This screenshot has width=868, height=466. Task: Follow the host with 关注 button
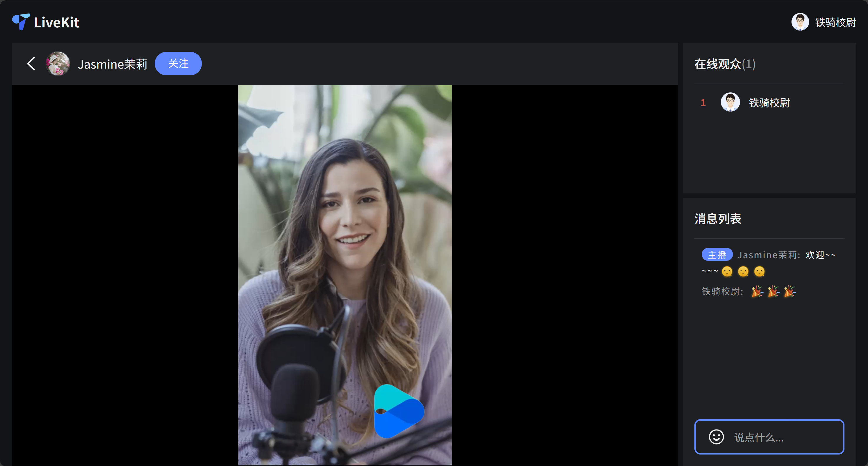coord(178,64)
